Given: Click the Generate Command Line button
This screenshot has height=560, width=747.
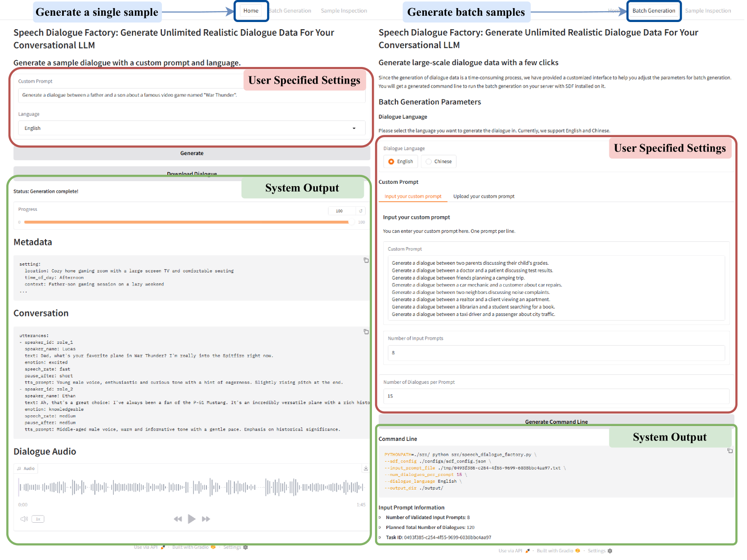Looking at the screenshot, I should coord(556,421).
